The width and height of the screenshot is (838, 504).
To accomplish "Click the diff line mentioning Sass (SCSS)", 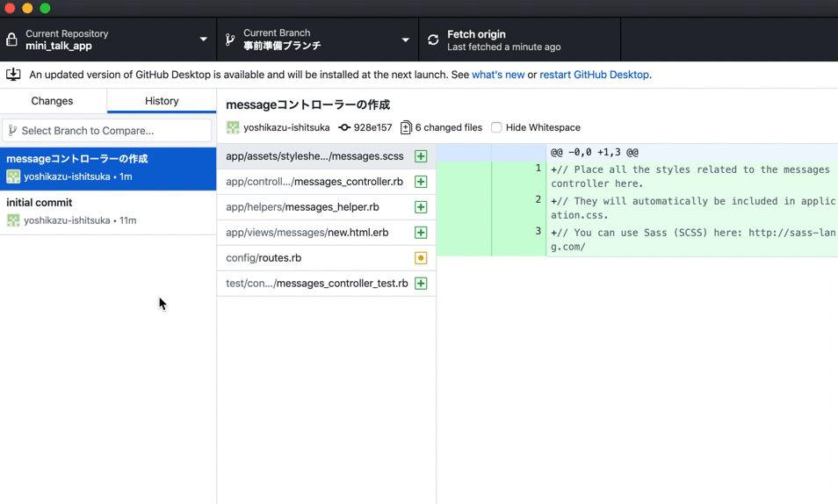I will click(x=693, y=240).
